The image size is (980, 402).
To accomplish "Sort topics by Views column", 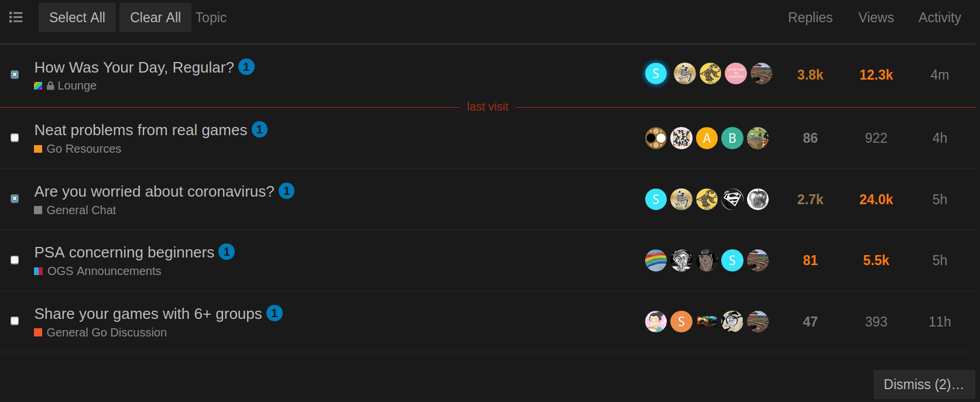I will click(876, 18).
